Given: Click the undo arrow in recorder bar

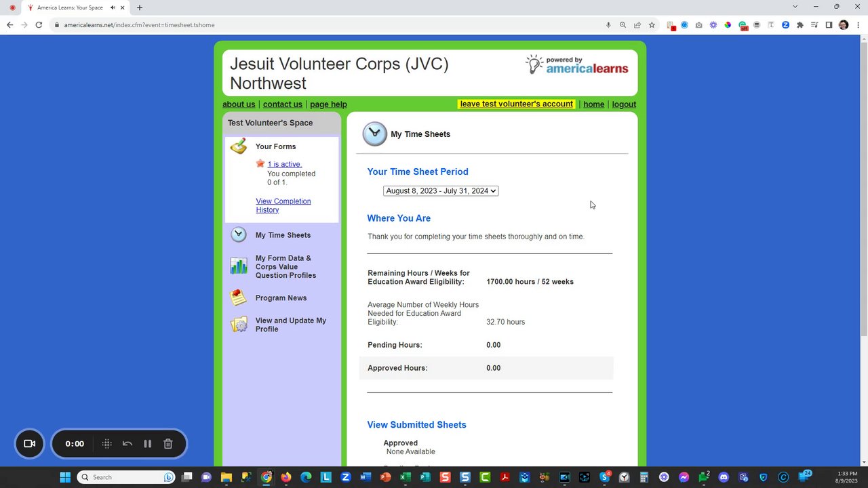Looking at the screenshot, I should pos(127,443).
